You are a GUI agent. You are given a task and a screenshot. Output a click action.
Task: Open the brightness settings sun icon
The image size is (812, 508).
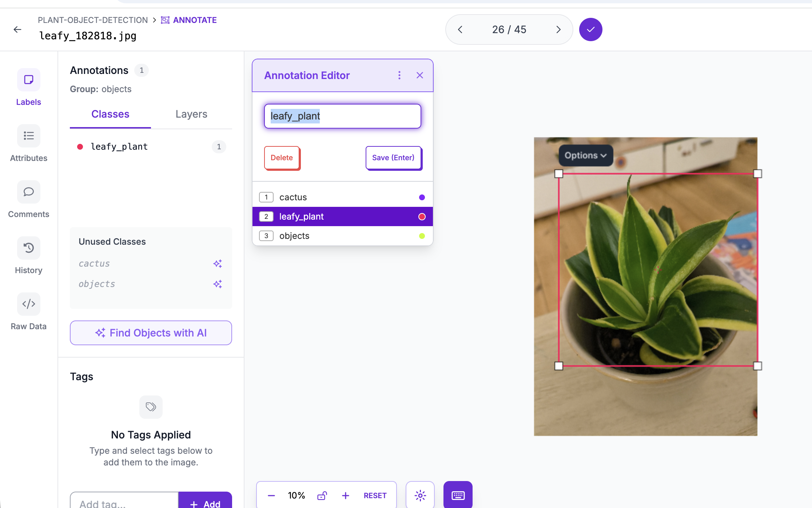pyautogui.click(x=420, y=495)
